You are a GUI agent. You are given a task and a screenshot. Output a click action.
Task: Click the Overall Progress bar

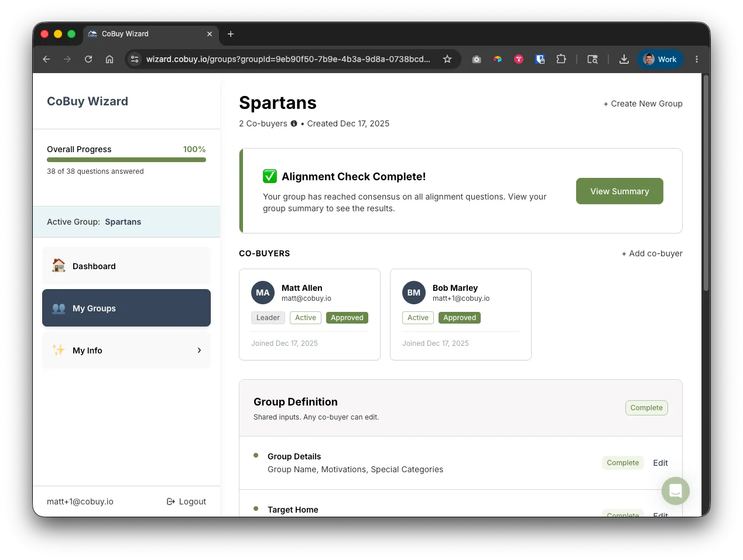click(126, 160)
